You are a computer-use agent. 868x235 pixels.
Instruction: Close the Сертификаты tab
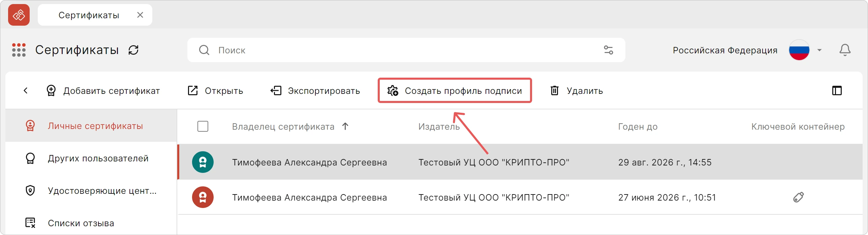[140, 15]
